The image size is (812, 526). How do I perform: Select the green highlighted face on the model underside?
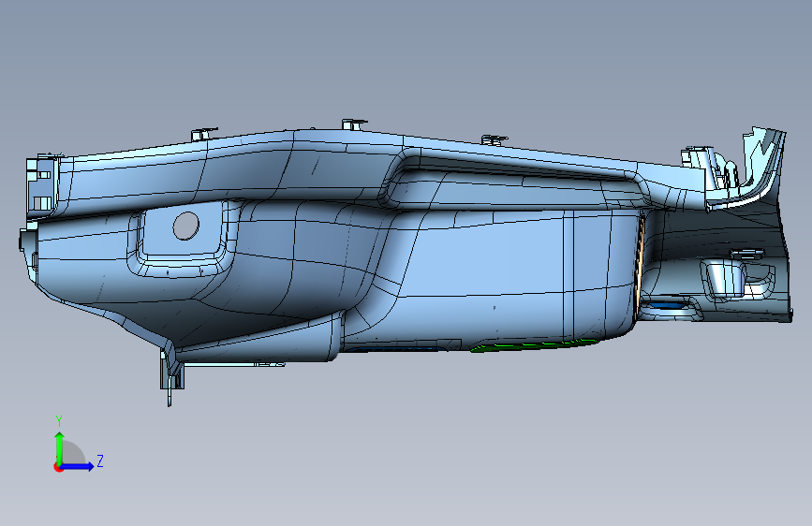tap(534, 345)
